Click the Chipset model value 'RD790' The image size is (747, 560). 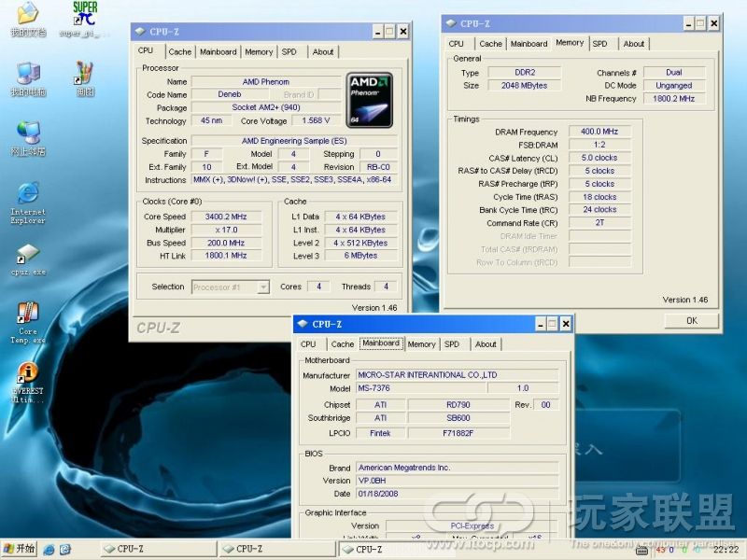tap(458, 405)
